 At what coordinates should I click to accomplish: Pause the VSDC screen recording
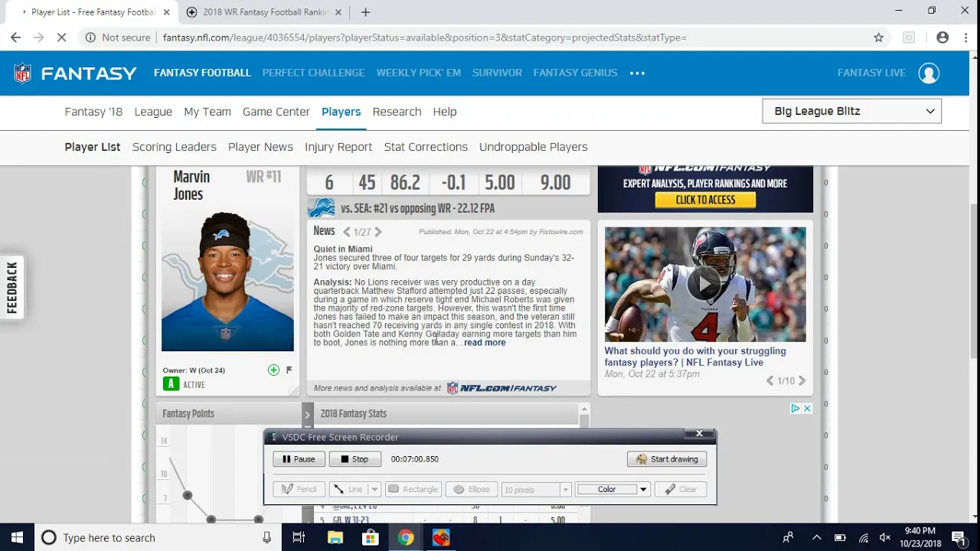pos(299,459)
